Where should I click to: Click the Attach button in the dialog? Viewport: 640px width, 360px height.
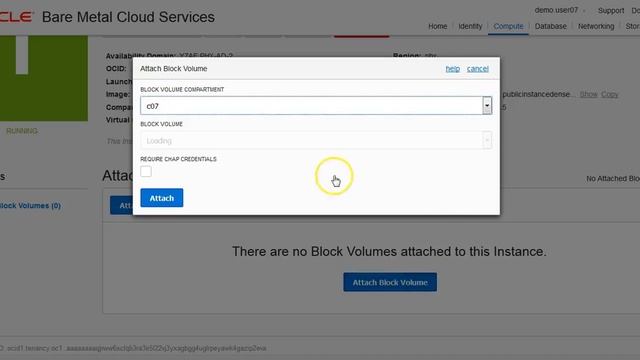162,198
